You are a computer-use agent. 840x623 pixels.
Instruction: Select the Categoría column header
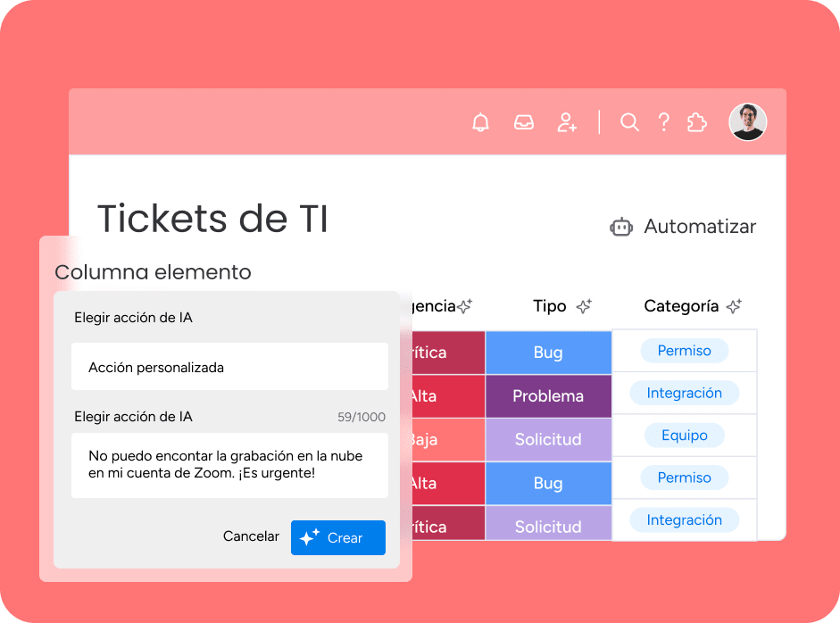[x=681, y=306]
